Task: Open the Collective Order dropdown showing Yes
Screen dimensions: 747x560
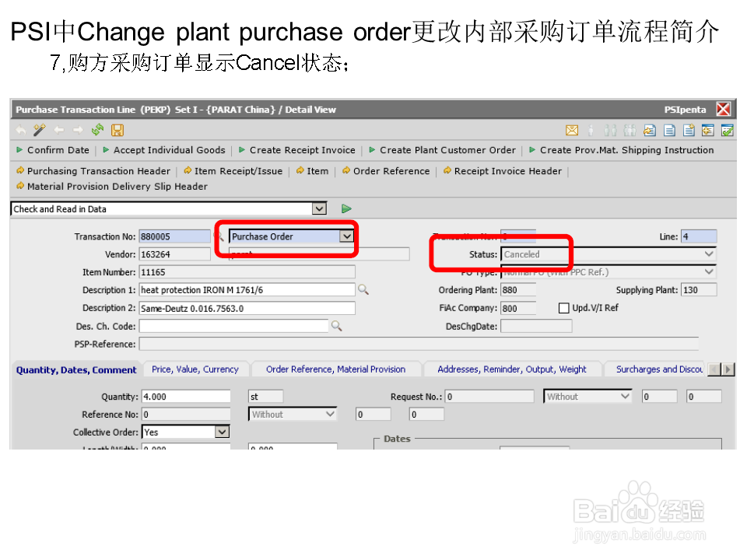Action: (223, 432)
